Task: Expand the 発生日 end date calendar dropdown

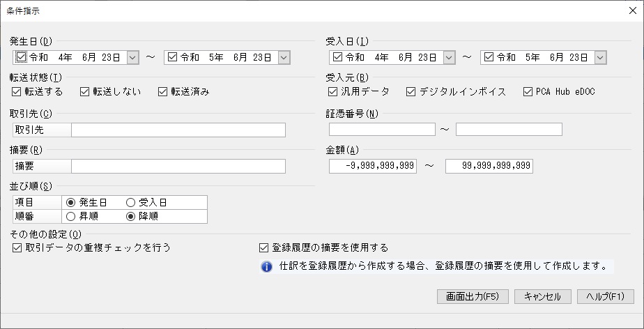Action: click(282, 57)
